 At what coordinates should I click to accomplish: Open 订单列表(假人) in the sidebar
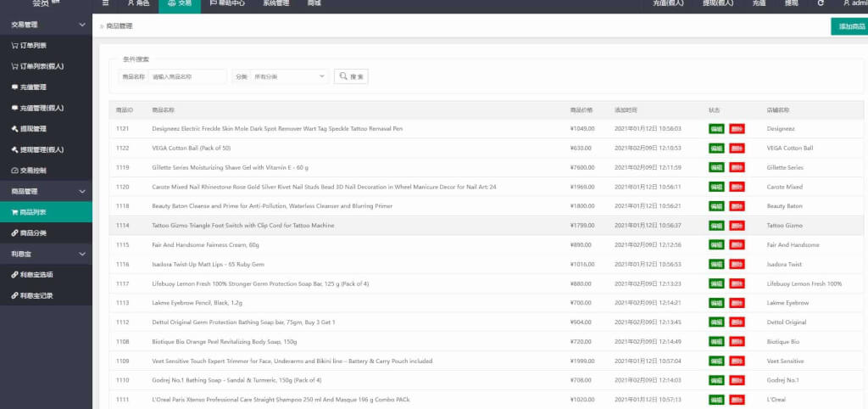[37, 66]
